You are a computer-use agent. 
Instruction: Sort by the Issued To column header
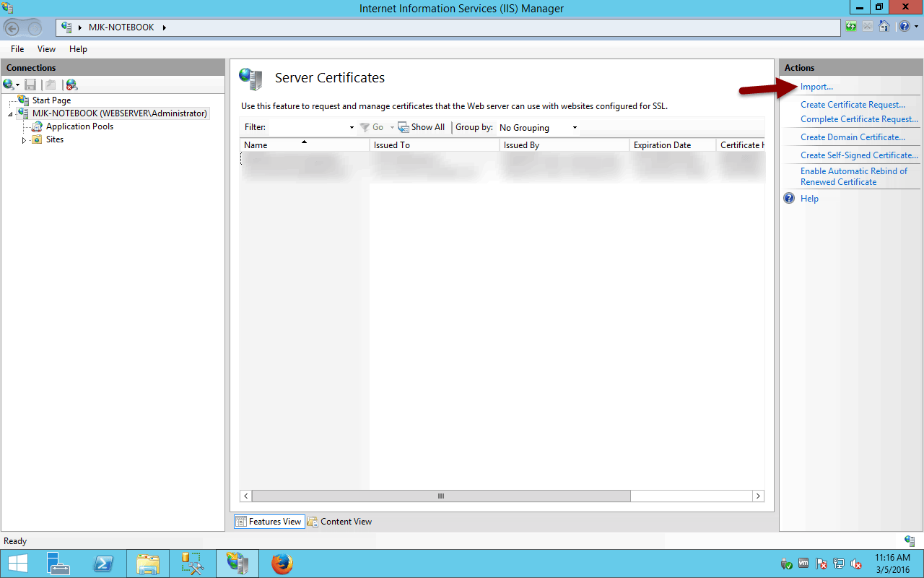pyautogui.click(x=434, y=145)
